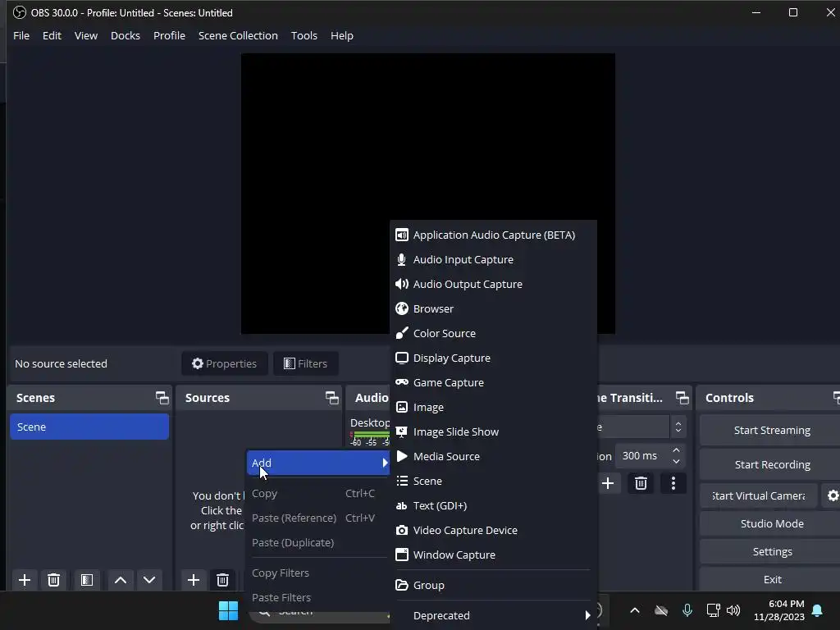Open virtual camera settings gear
The image size is (840, 630).
(x=832, y=496)
